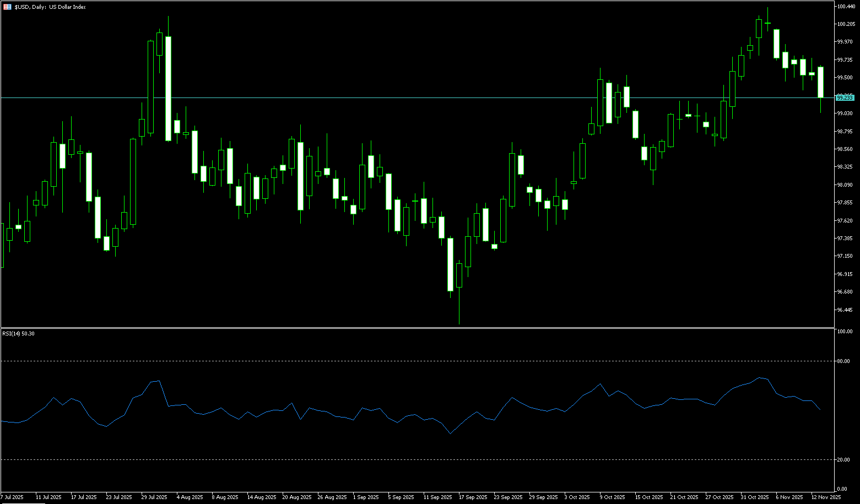The image size is (860, 504).
Task: Click the 17 Sep 2025 date label
Action: pyautogui.click(x=474, y=497)
